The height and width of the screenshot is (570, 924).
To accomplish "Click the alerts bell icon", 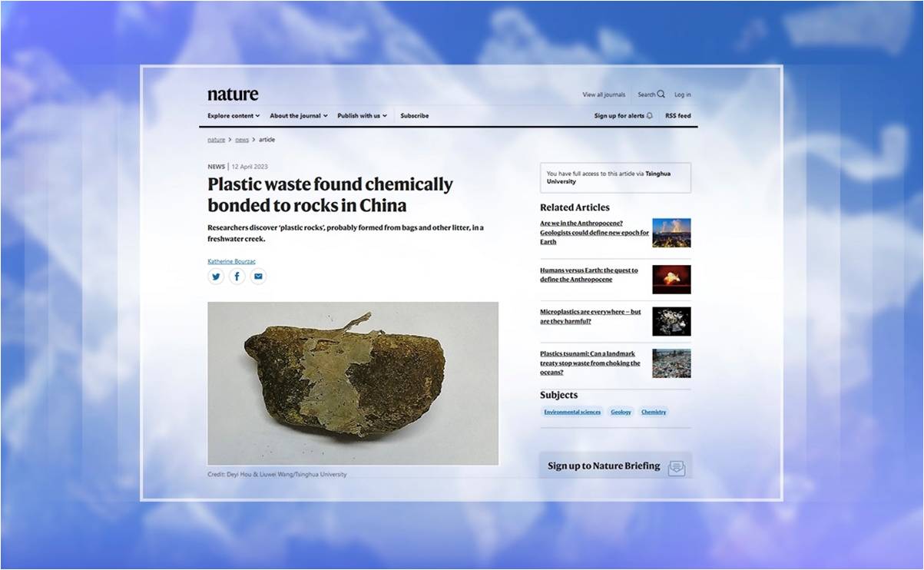I will (650, 116).
